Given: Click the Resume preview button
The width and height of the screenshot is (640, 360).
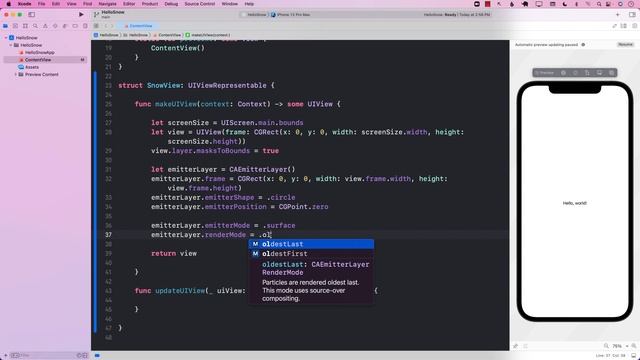Looking at the screenshot, I should point(625,44).
